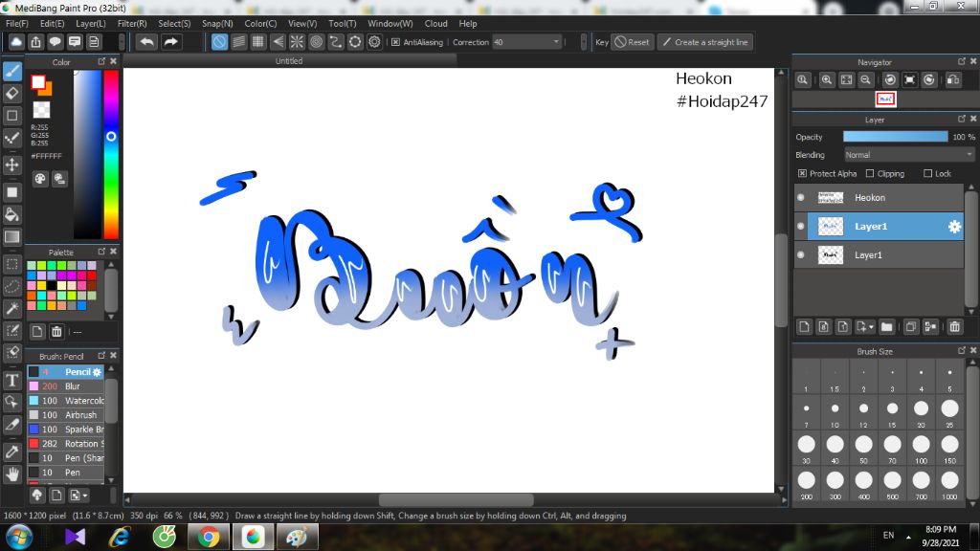Select the Gradient tool
The width and height of the screenshot is (980, 551).
pyautogui.click(x=11, y=237)
